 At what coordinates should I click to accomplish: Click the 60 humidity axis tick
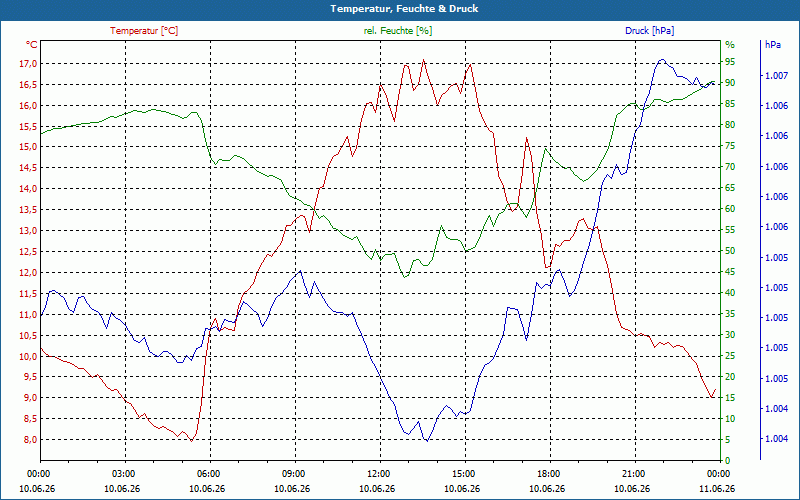tap(730, 209)
